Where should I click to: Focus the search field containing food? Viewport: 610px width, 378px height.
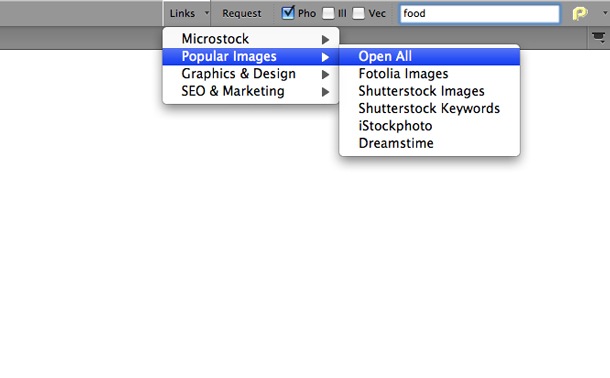click(480, 14)
